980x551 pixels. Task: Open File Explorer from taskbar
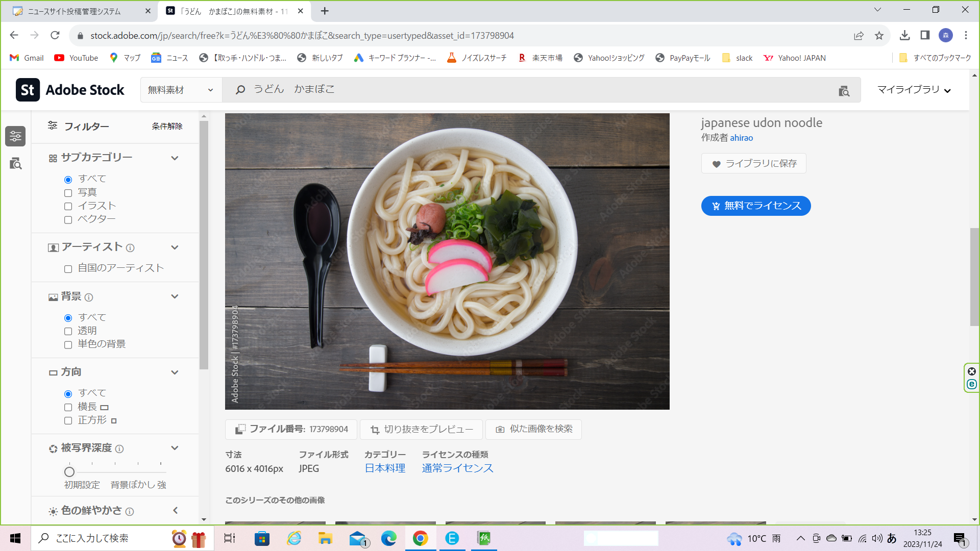325,538
